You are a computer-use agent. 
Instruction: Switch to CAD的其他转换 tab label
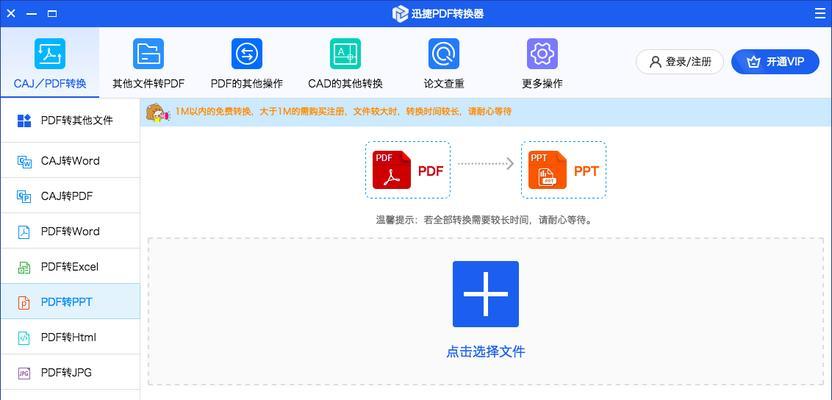345,84
